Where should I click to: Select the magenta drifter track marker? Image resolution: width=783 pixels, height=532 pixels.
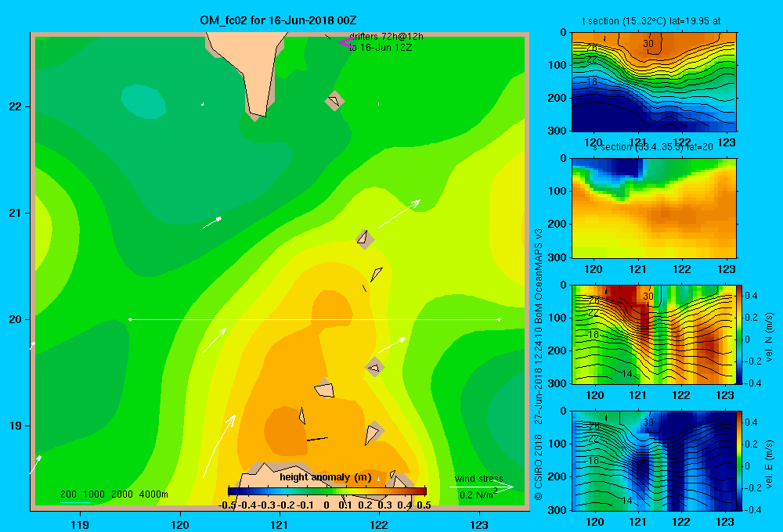point(345,43)
